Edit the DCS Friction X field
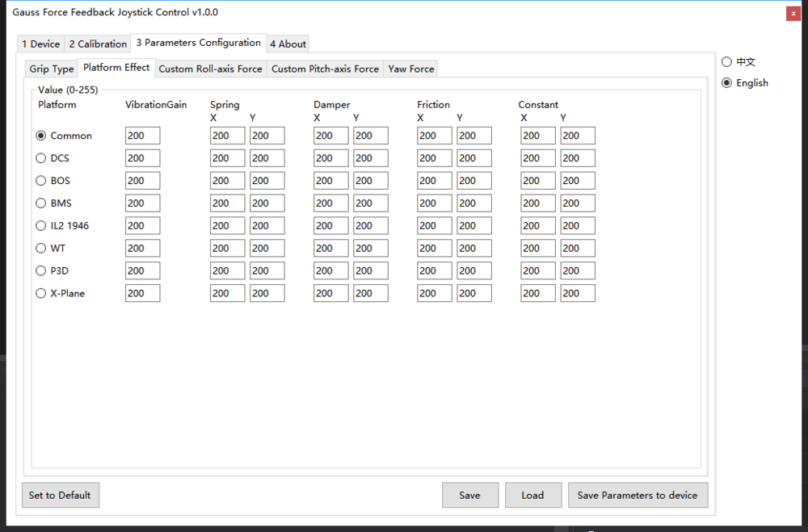 [435, 158]
